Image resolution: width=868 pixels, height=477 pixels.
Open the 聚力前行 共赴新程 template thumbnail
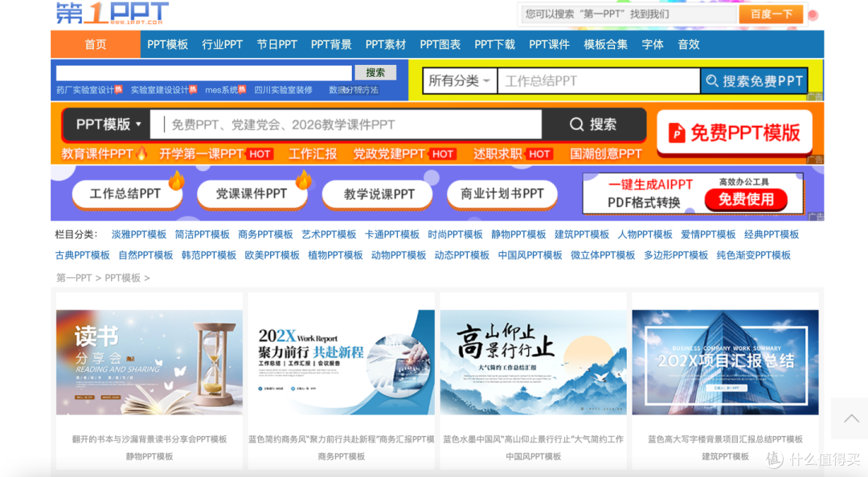point(341,362)
